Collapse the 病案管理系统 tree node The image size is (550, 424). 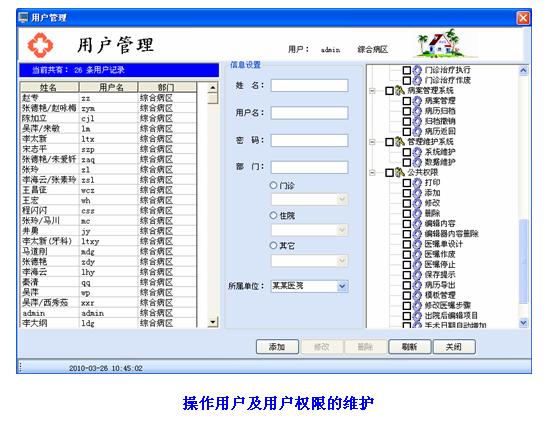click(372, 91)
